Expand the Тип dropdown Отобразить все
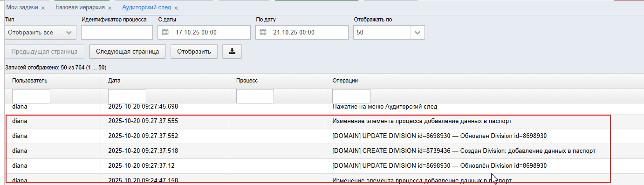The width and height of the screenshot is (644, 185). click(40, 33)
